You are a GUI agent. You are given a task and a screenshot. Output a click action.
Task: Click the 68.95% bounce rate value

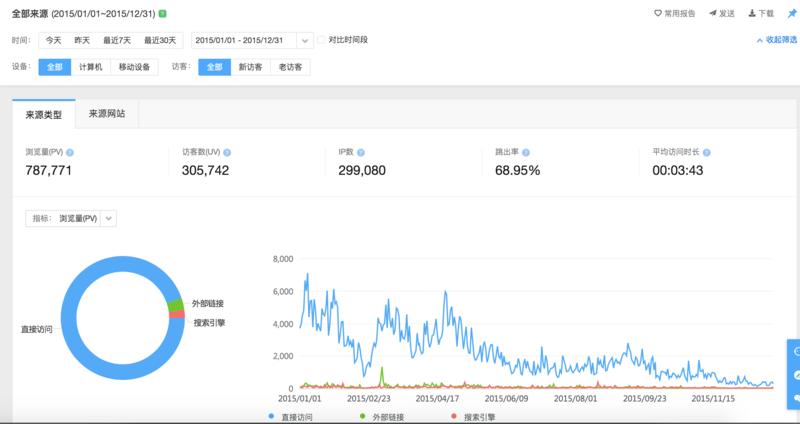pos(517,170)
